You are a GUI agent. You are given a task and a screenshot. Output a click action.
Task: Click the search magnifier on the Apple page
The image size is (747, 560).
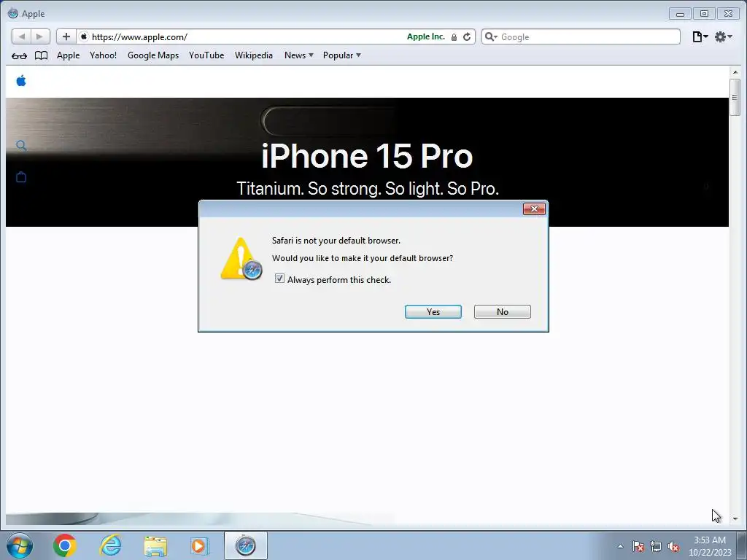point(21,145)
